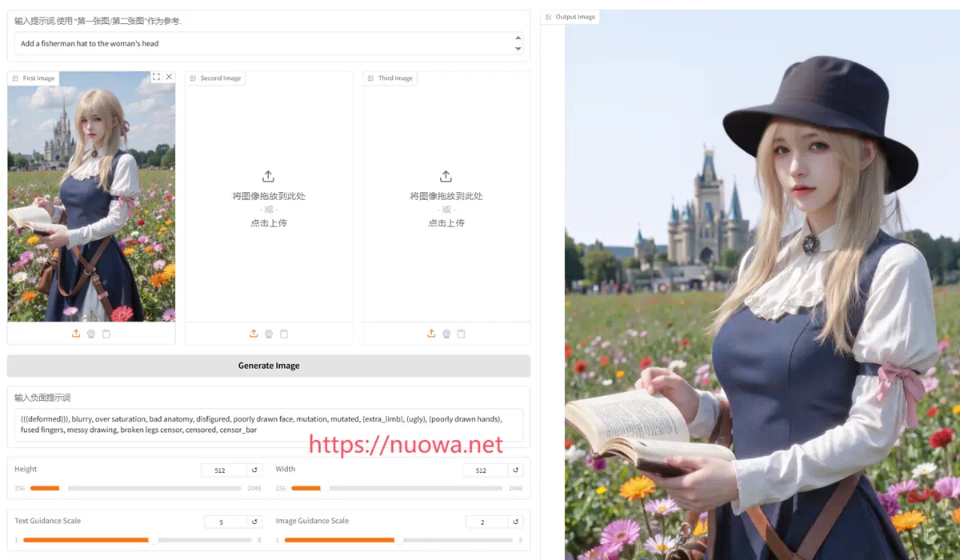Click 点击上传 in Third Image panel

pos(446,223)
